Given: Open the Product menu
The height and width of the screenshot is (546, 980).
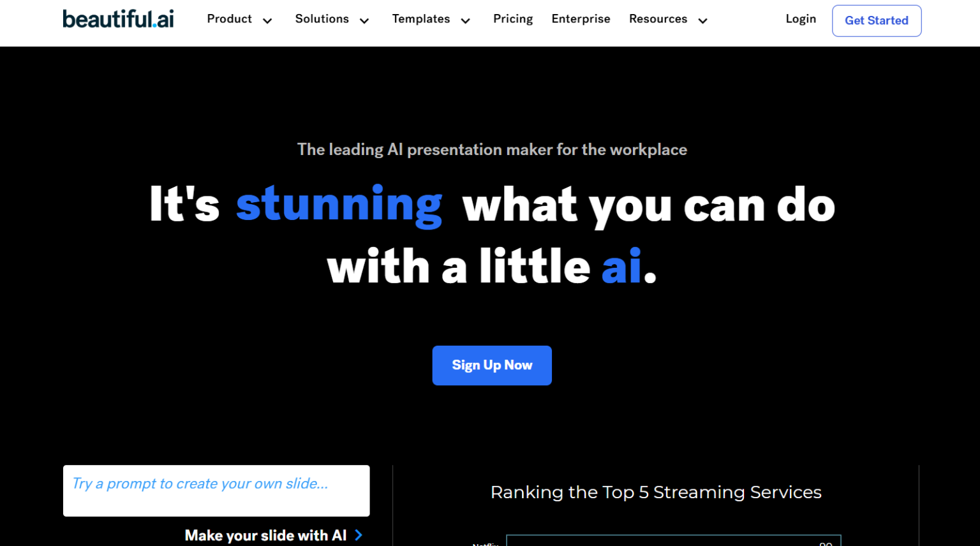Looking at the screenshot, I should click(230, 19).
